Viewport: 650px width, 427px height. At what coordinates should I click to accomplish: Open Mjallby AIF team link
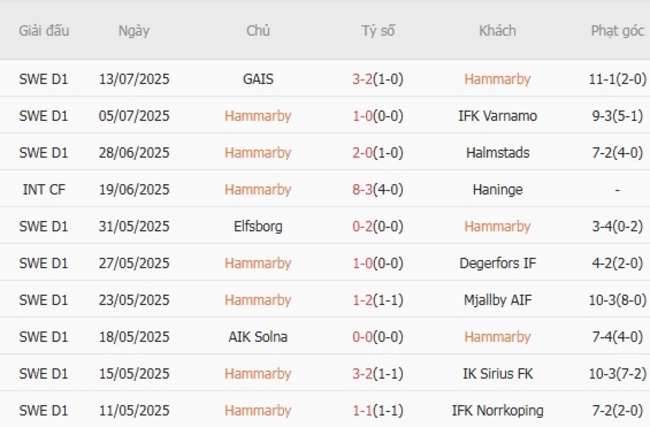click(x=497, y=300)
